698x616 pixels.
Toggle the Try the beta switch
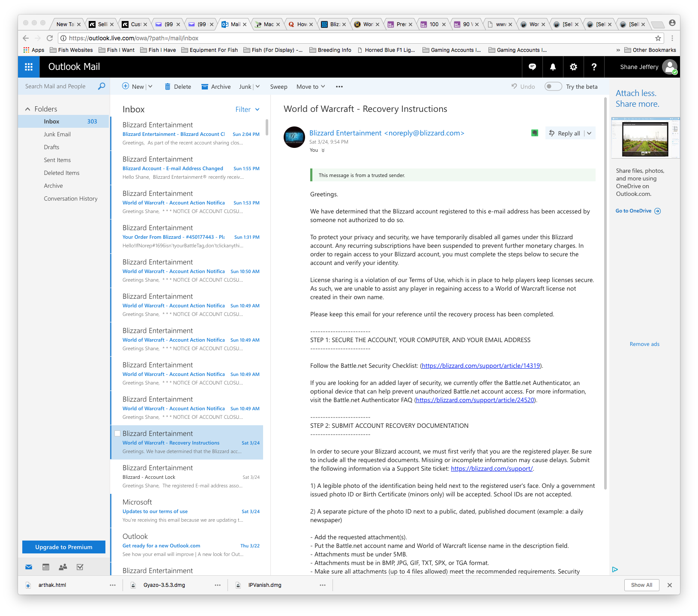(553, 86)
